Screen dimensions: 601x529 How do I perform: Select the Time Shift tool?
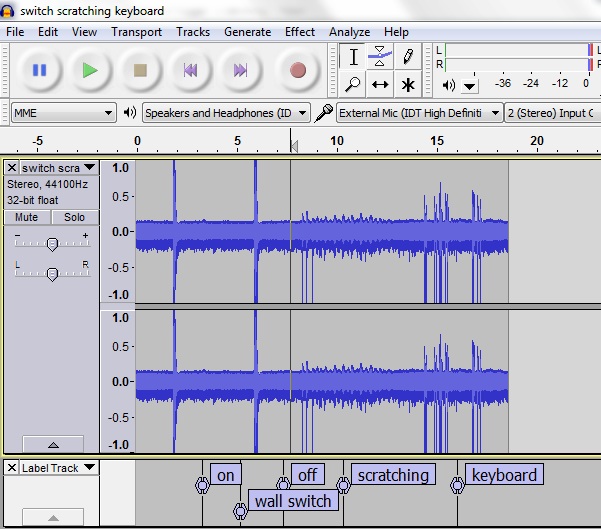tap(380, 85)
